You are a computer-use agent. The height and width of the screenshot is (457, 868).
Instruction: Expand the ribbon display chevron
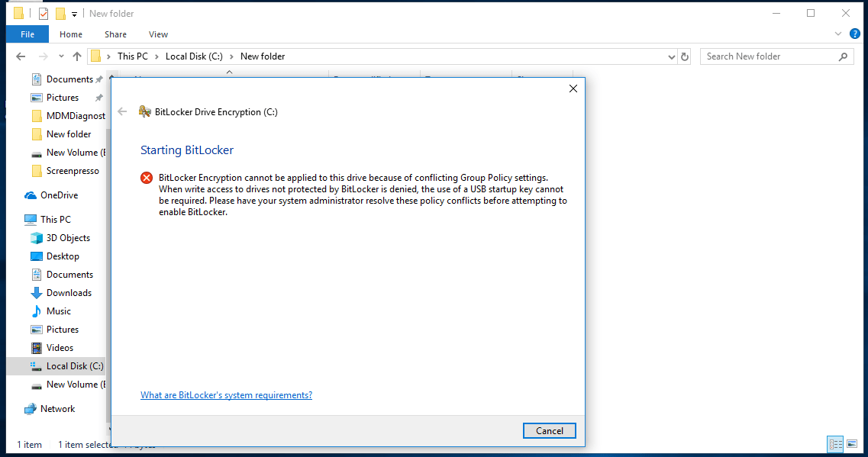(x=838, y=34)
